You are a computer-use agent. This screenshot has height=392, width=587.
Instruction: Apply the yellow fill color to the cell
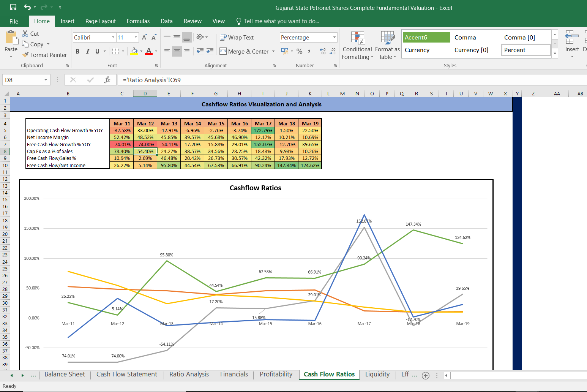click(134, 51)
